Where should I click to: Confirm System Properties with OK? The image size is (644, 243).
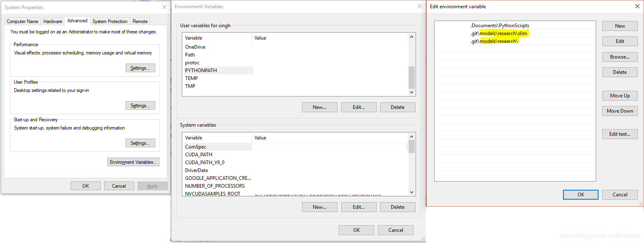point(86,186)
